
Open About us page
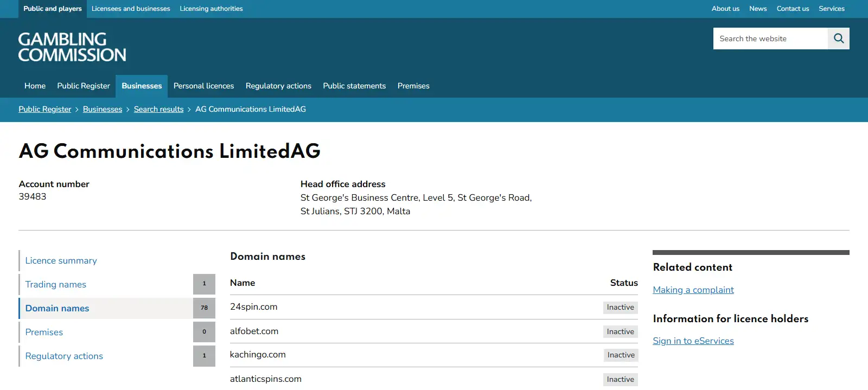725,9
